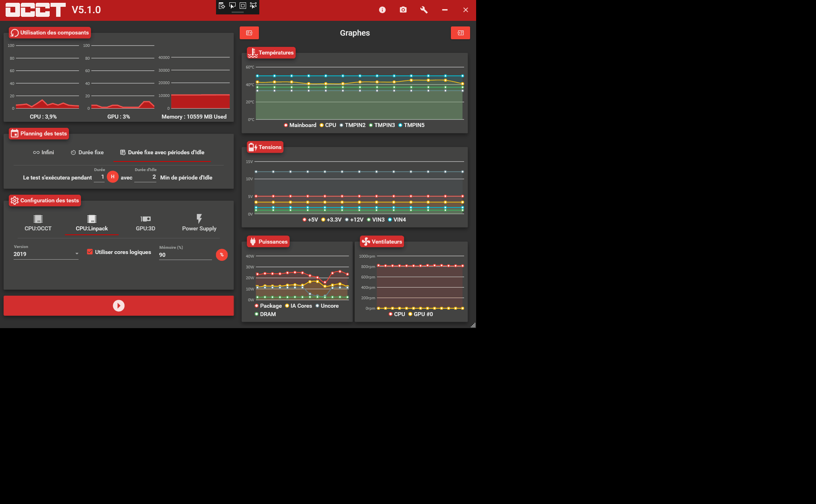Image resolution: width=816 pixels, height=504 pixels.
Task: Select the GPU:3D test via the graphics card icon
Action: tap(145, 223)
